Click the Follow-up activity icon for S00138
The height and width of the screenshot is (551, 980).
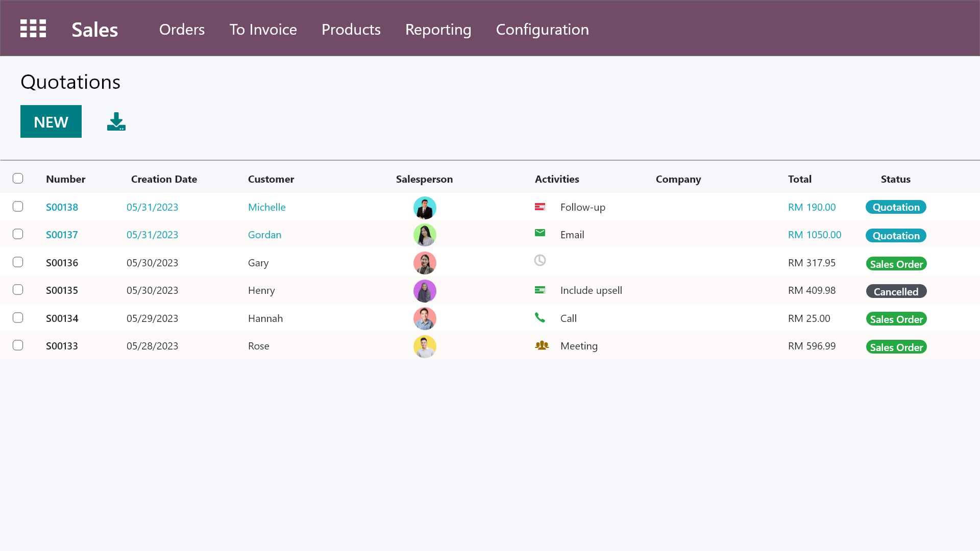pyautogui.click(x=540, y=207)
